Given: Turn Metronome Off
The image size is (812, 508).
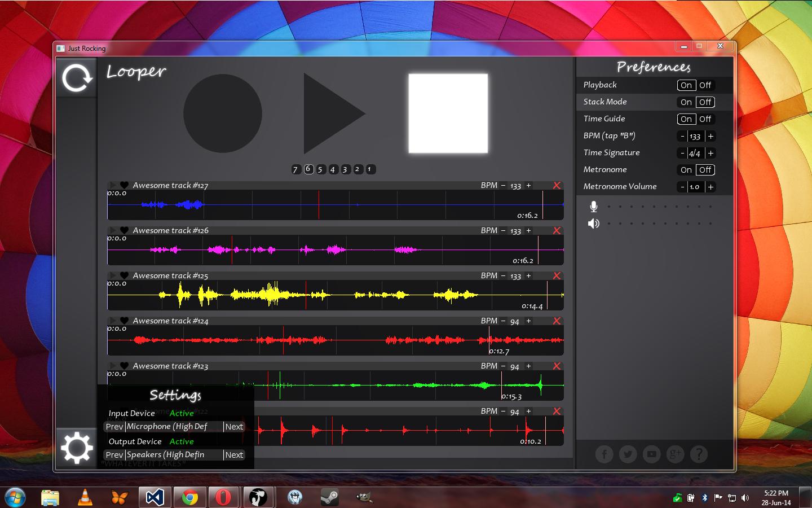Looking at the screenshot, I should (705, 170).
